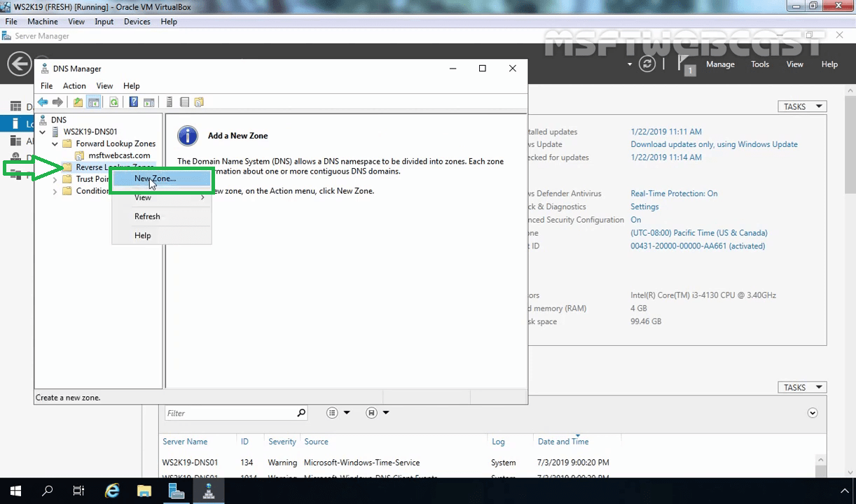Click the Feedback & Diagnostics Settings link
856x504 pixels.
click(644, 206)
